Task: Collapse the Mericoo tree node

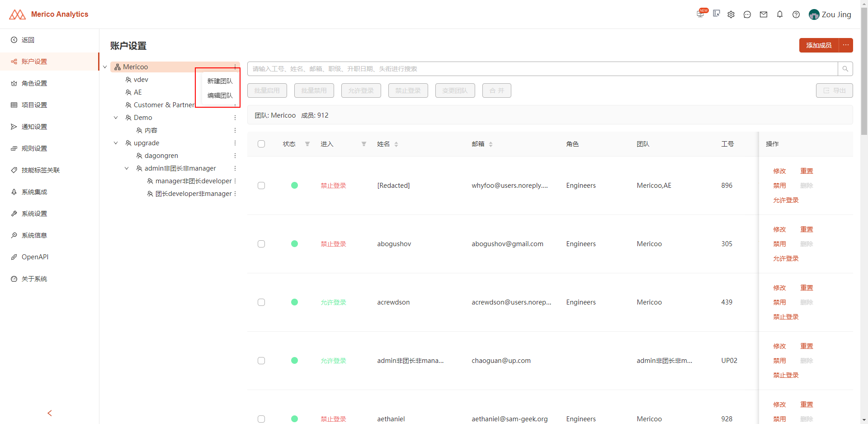Action: pyautogui.click(x=105, y=67)
